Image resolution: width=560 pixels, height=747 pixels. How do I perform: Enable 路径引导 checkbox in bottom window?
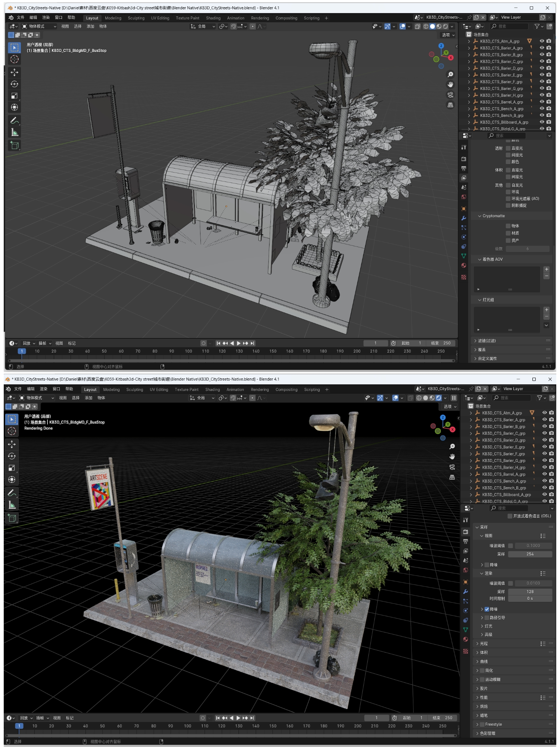[487, 618]
